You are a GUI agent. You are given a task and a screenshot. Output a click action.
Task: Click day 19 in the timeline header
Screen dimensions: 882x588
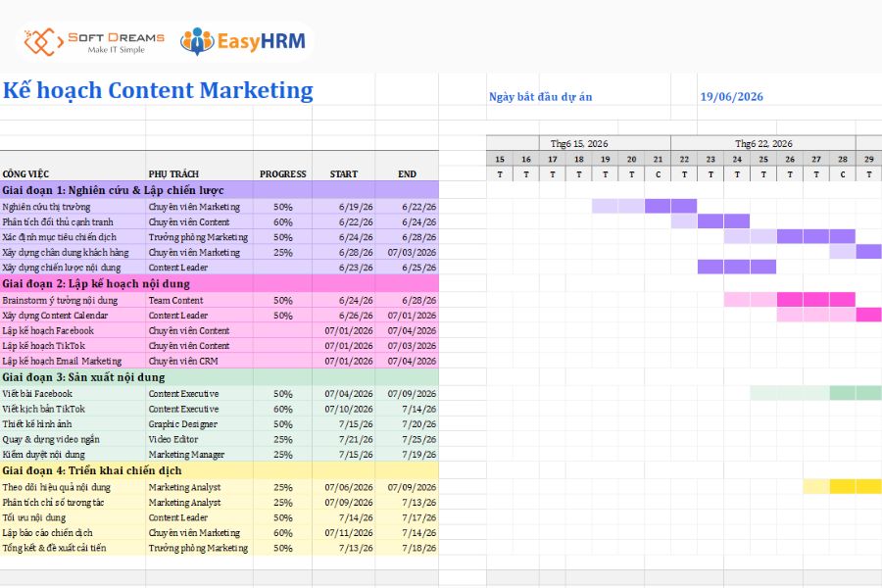(x=606, y=159)
